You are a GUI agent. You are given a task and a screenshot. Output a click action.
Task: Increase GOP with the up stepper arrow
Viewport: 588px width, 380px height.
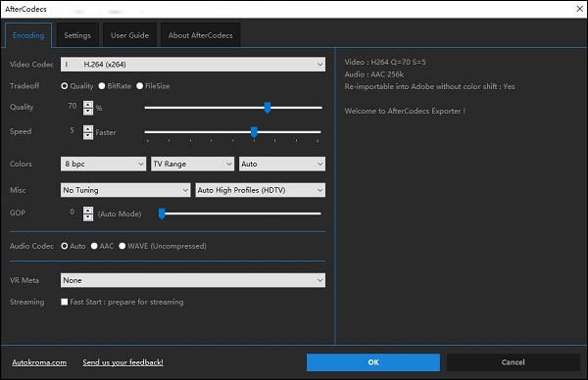click(88, 211)
